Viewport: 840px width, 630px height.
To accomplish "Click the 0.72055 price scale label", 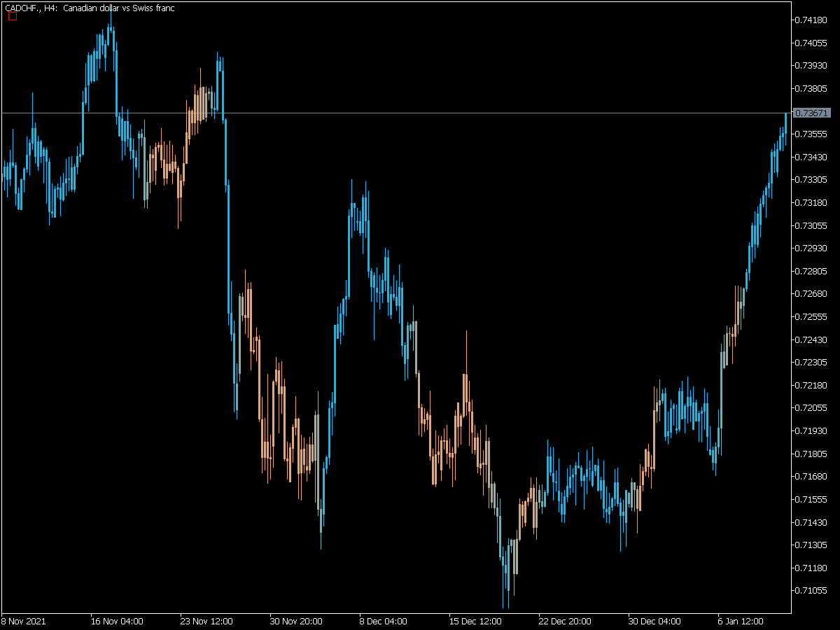I will pos(811,408).
